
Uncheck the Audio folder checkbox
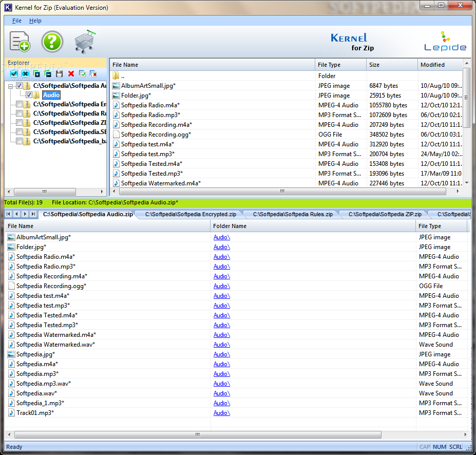[x=29, y=95]
